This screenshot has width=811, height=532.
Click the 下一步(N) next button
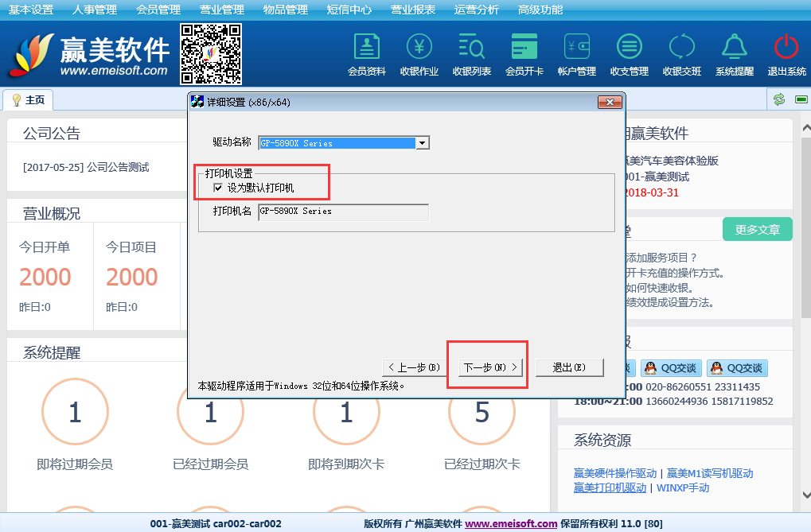[x=490, y=367]
